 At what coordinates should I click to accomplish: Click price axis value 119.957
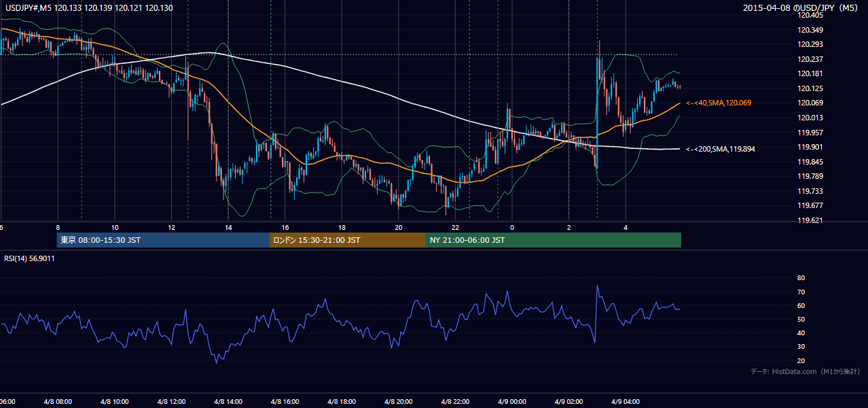tap(810, 133)
